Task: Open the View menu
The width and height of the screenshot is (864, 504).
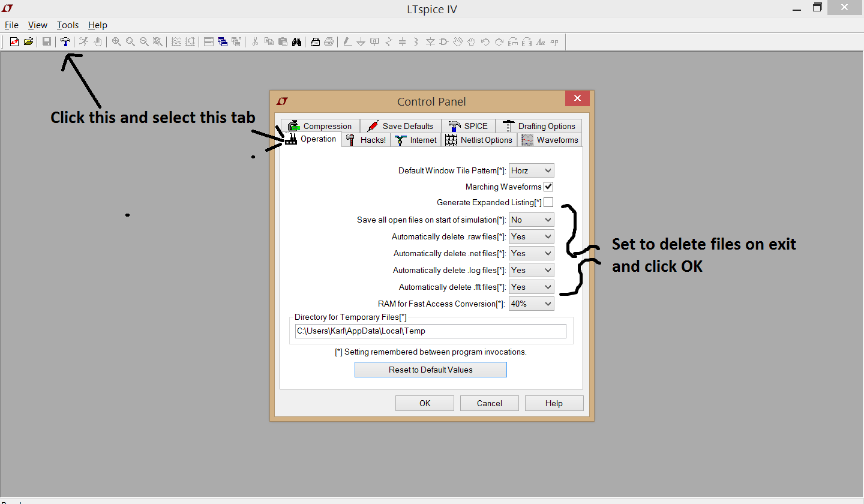Action: [x=38, y=25]
